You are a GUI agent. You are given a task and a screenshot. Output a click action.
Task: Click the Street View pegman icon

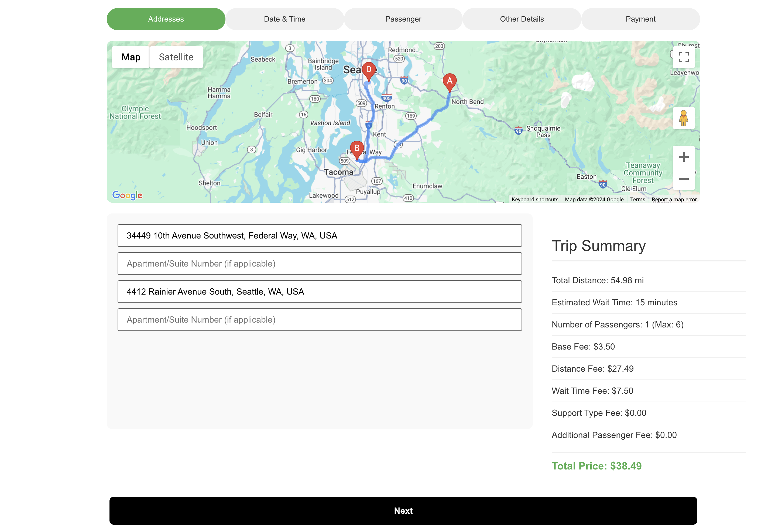tap(683, 118)
